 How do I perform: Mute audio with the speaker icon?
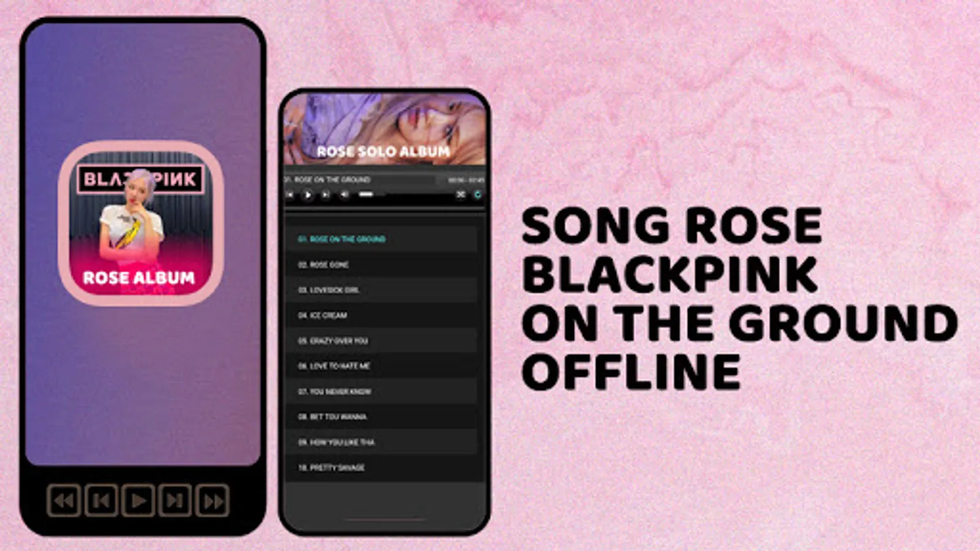point(344,195)
